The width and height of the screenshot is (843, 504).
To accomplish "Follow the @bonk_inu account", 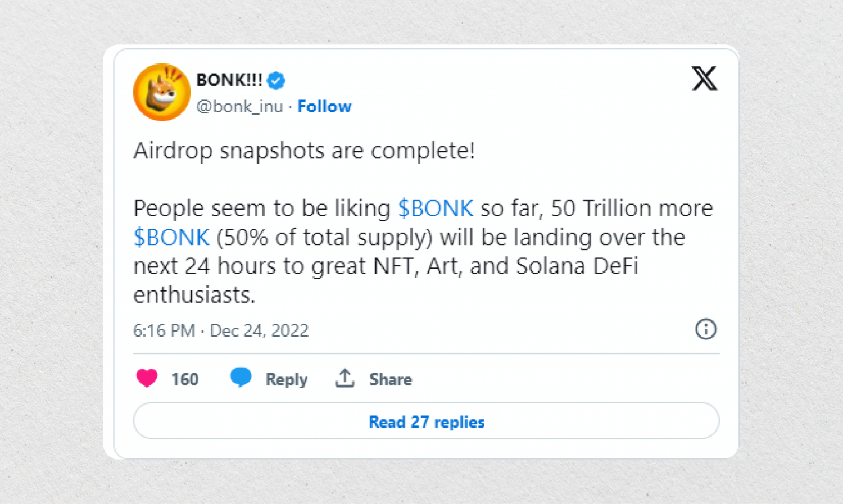I will 324,106.
